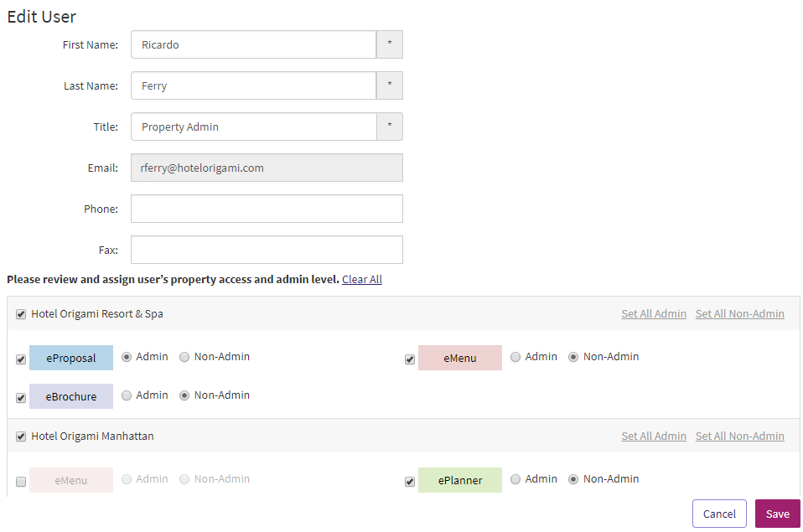Click the Hotel Origami Manhattan label
Image resolution: width=803 pixels, height=532 pixels.
pos(92,436)
